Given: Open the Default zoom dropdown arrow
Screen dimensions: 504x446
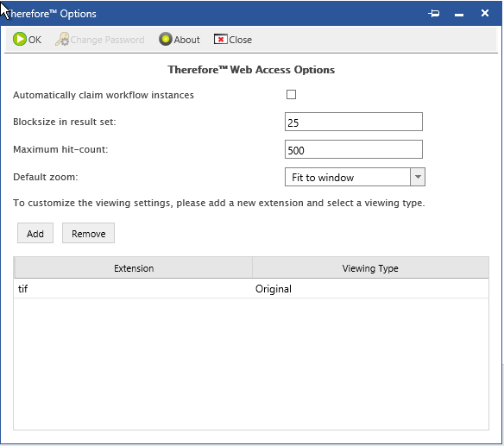Looking at the screenshot, I should 418,177.
